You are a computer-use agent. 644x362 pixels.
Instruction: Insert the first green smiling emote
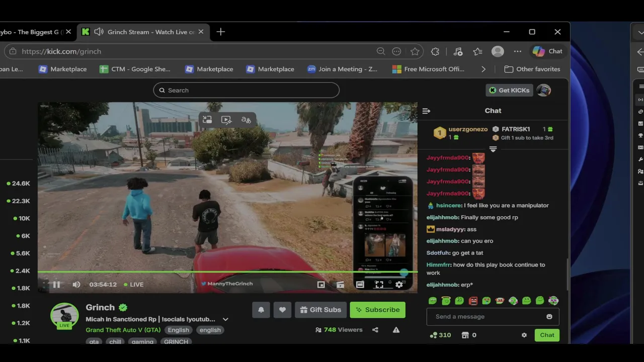click(433, 301)
